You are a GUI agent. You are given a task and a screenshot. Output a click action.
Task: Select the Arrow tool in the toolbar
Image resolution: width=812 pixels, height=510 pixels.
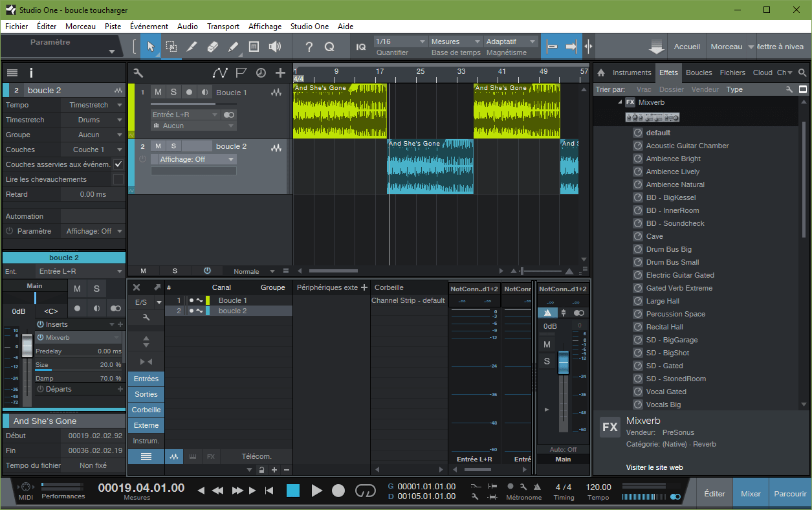pyautogui.click(x=150, y=47)
